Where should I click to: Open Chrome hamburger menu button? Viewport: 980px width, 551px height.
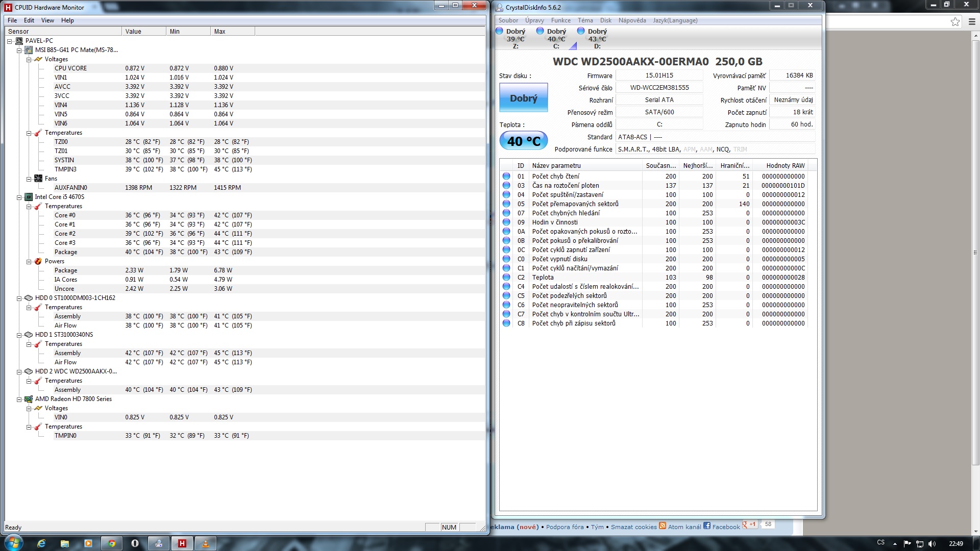coord(972,21)
